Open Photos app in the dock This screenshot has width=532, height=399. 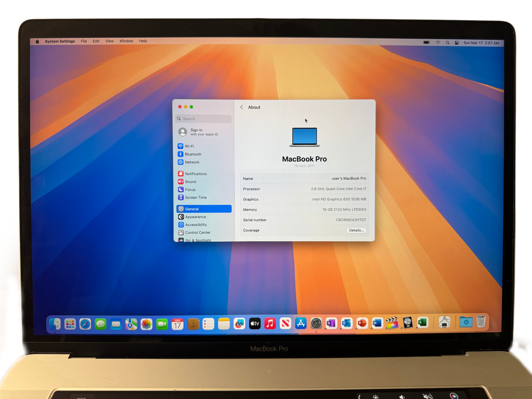tap(147, 324)
